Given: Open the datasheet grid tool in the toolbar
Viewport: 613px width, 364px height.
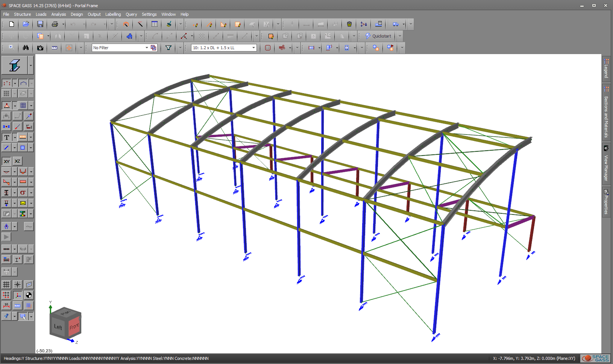Looking at the screenshot, I should (154, 24).
